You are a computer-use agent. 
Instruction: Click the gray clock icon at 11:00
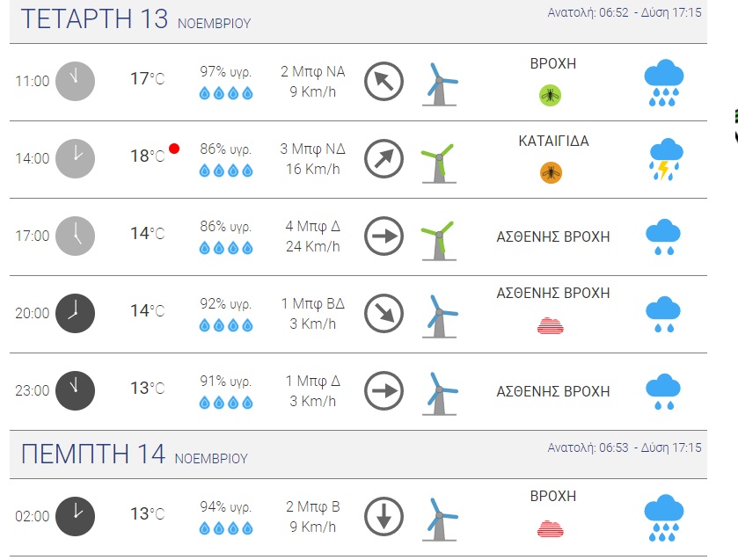click(75, 81)
